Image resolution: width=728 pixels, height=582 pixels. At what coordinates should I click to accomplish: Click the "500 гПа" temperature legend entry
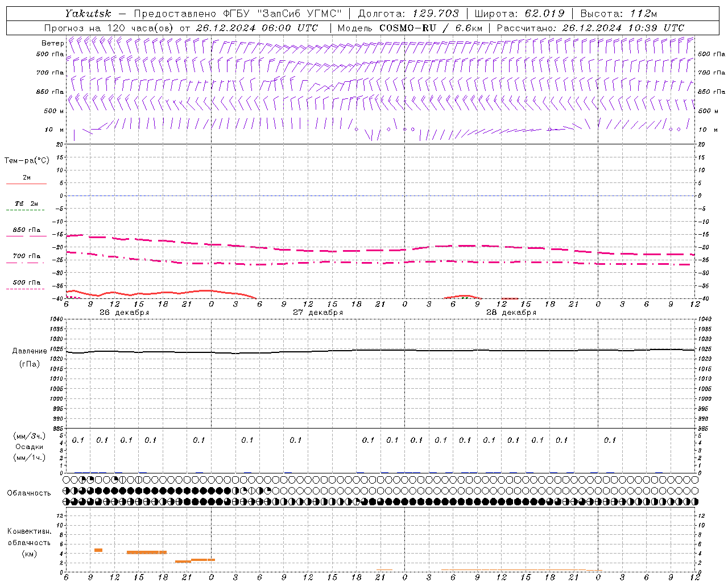(x=27, y=282)
